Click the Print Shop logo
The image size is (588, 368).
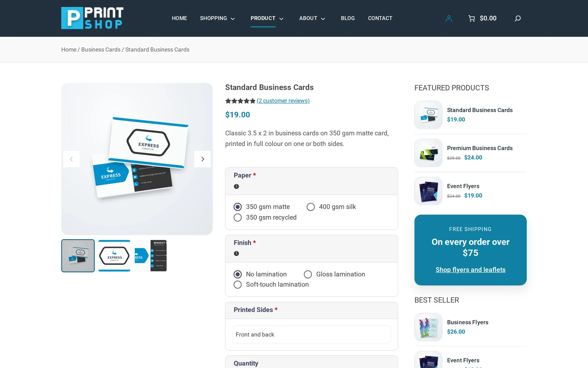coord(92,18)
